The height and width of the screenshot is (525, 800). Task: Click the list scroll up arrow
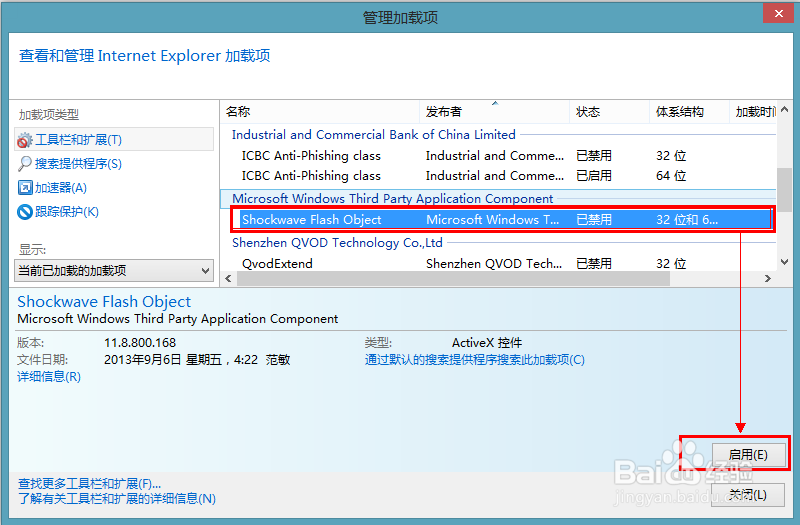coord(785,109)
